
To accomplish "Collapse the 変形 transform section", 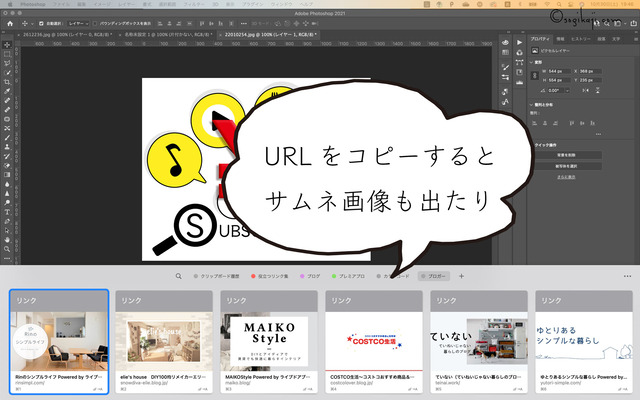I will click(x=531, y=62).
